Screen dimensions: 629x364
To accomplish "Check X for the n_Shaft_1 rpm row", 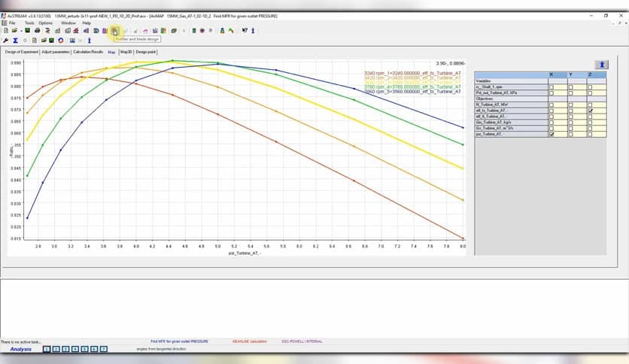I will 552,87.
